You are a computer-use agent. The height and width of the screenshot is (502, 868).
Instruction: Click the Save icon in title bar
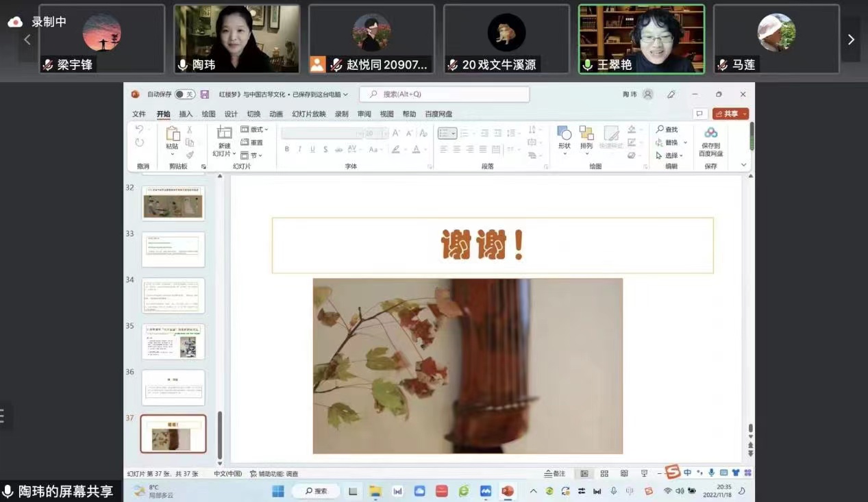(x=204, y=95)
